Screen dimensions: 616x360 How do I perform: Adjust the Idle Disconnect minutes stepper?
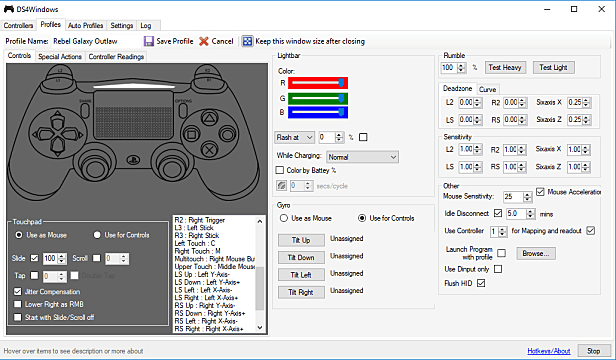pos(531,214)
